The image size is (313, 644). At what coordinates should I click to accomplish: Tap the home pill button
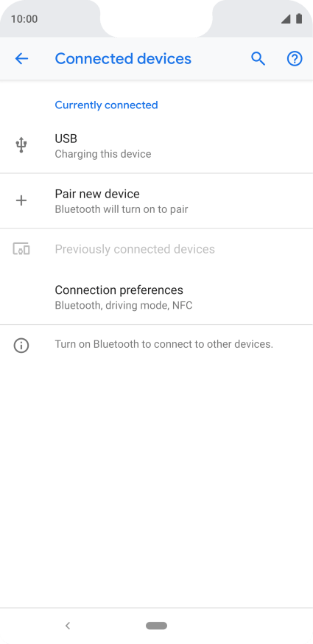(156, 626)
